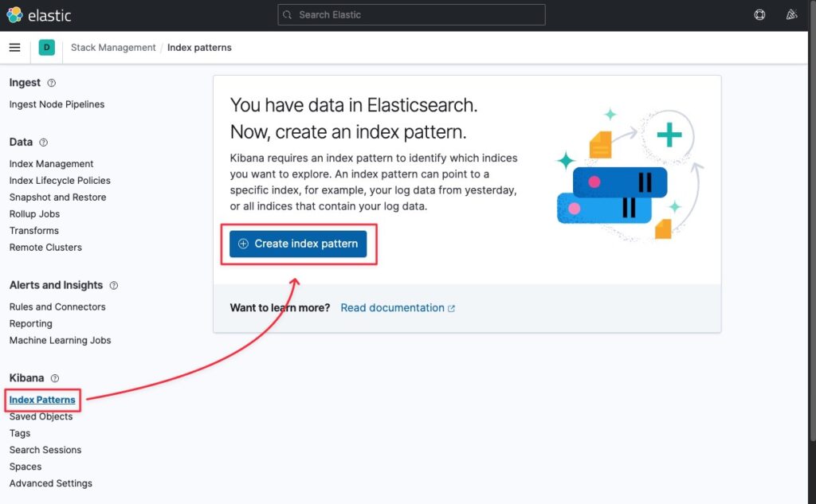Open Spaces page
This screenshot has height=504, width=816.
25,467
